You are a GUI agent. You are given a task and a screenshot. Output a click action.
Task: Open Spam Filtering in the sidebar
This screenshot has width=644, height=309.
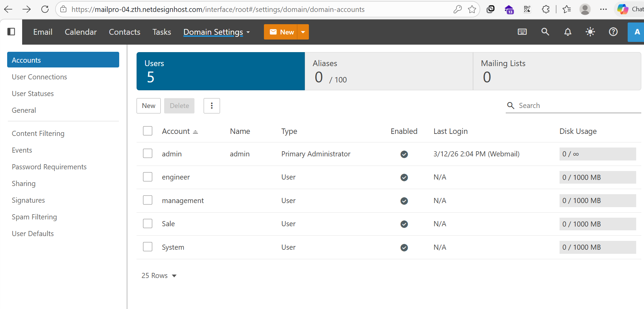(34, 217)
